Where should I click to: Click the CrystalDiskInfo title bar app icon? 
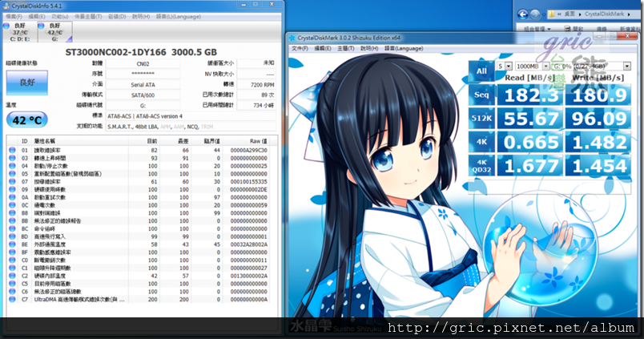[x=6, y=6]
